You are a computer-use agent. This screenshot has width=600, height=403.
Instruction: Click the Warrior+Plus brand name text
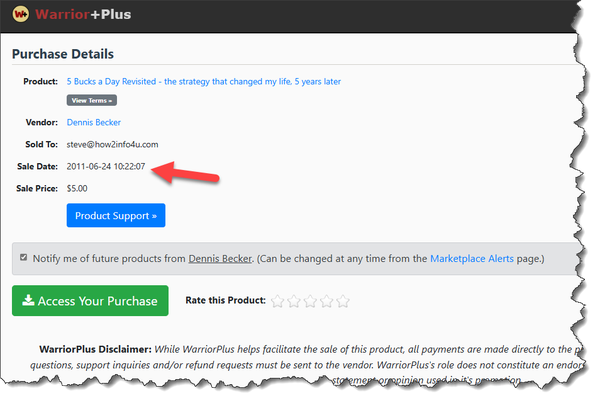coord(83,15)
